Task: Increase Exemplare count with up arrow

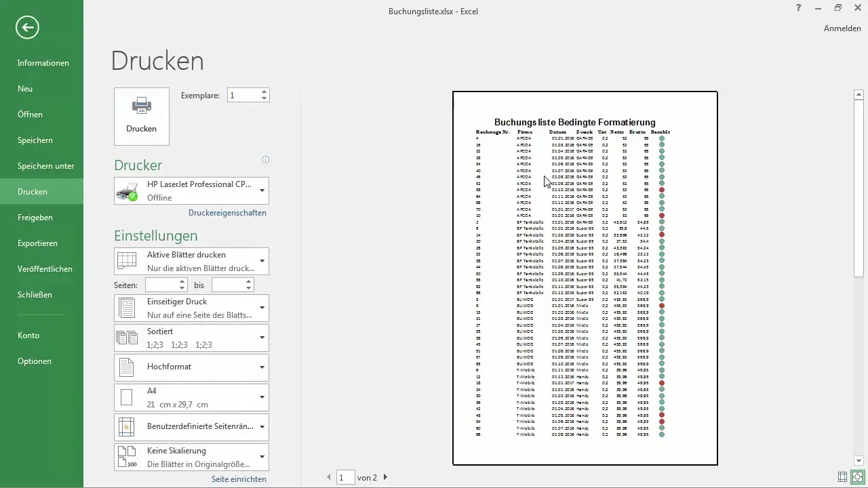Action: (264, 92)
